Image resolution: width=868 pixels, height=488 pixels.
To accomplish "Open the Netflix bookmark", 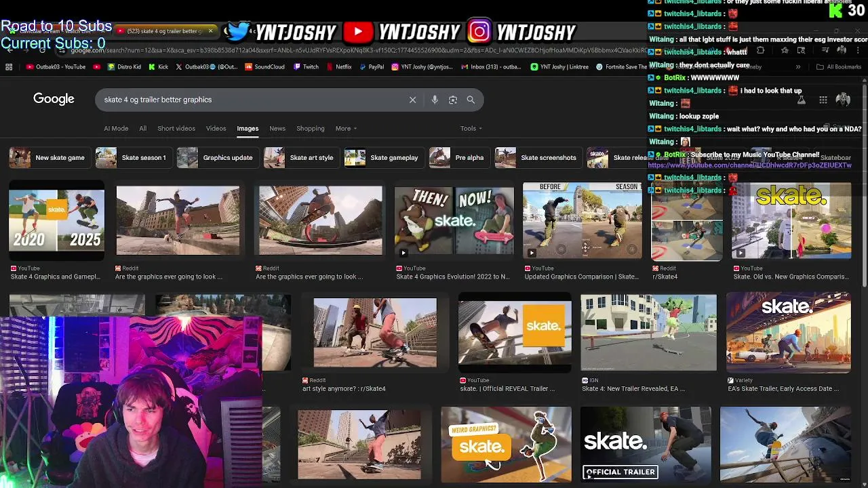I will tap(339, 67).
